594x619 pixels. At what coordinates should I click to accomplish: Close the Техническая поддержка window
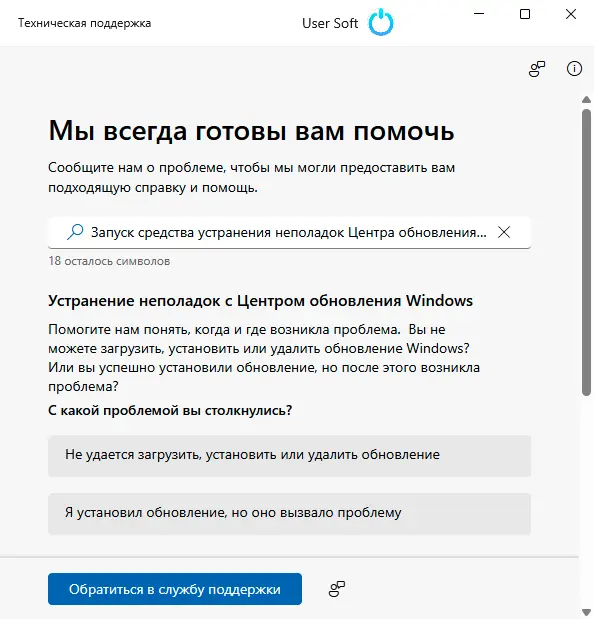point(571,14)
